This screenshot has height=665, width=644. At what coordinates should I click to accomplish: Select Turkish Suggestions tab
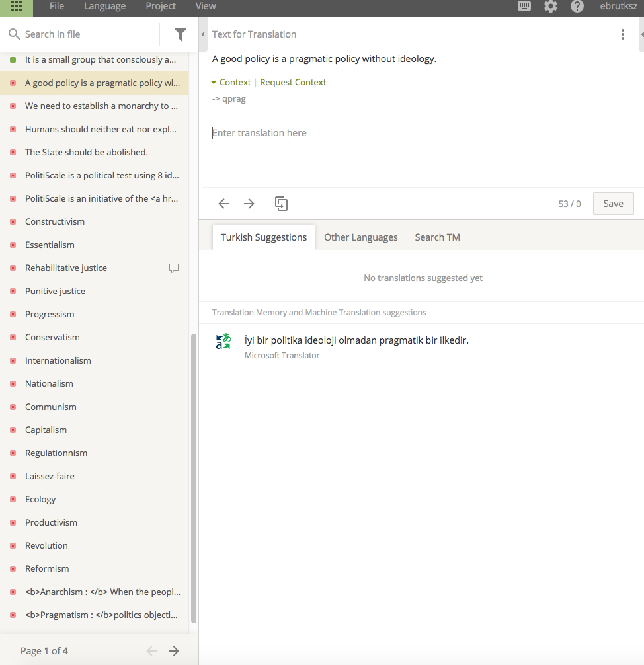[x=263, y=237]
